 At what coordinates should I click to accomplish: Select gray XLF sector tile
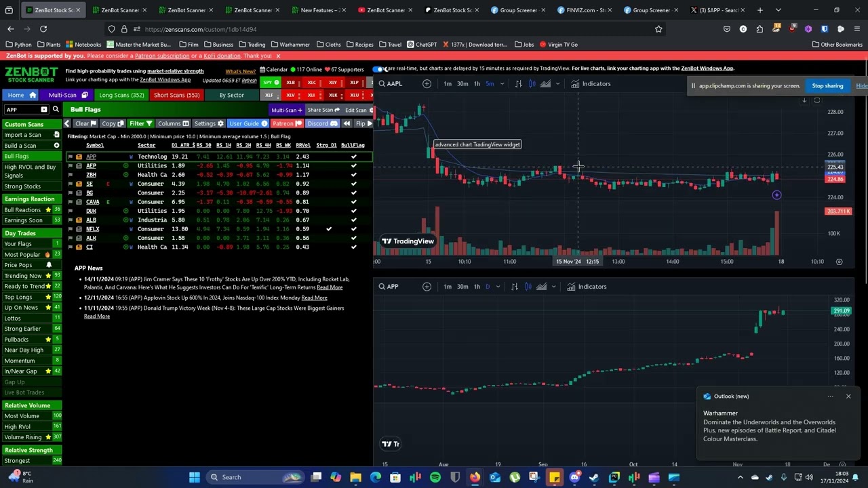pos(270,95)
